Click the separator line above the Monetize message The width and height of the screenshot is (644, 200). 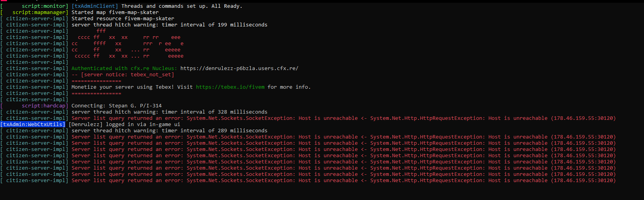[x=96, y=81]
